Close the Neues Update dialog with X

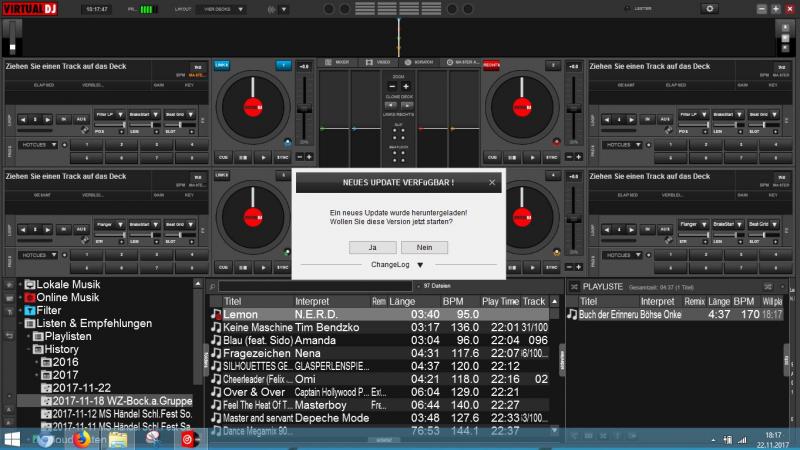492,183
